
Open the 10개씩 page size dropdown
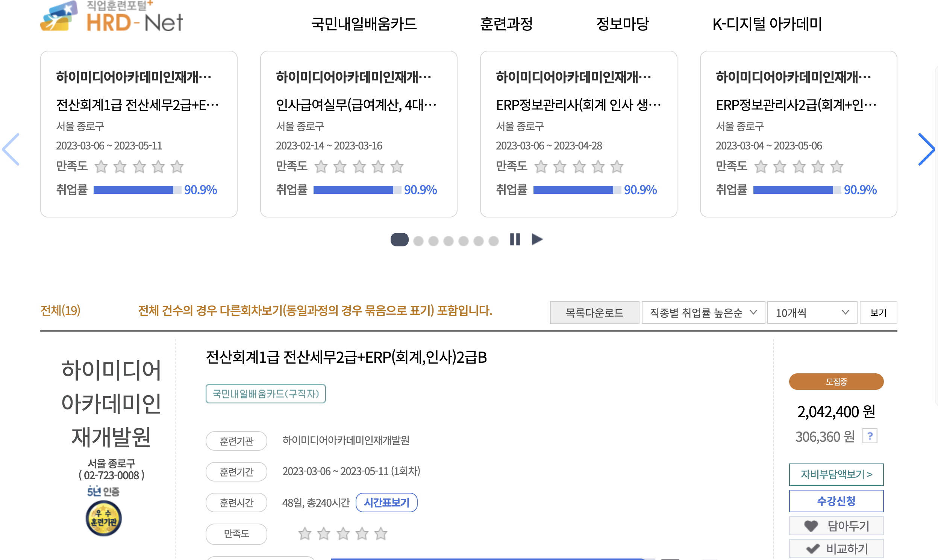click(x=812, y=312)
